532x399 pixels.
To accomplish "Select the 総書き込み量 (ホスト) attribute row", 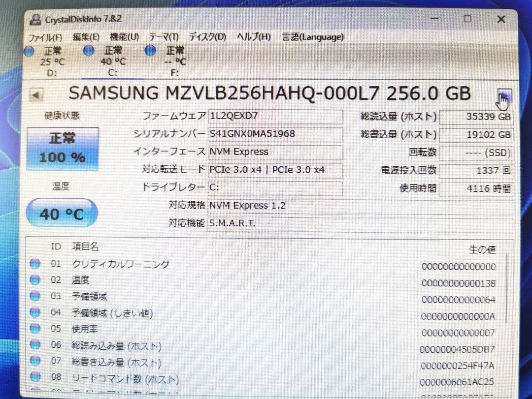I will tap(117, 363).
